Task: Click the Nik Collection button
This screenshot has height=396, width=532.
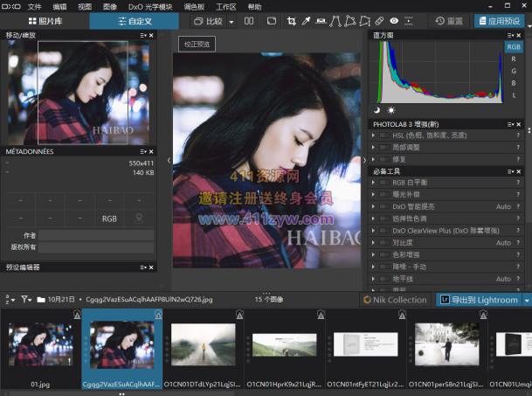Action: (395, 300)
